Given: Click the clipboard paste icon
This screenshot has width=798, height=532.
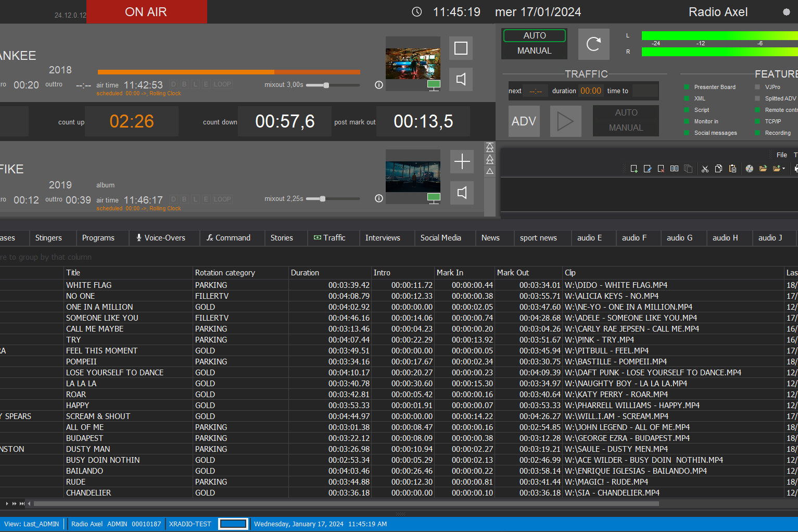Looking at the screenshot, I should (732, 169).
